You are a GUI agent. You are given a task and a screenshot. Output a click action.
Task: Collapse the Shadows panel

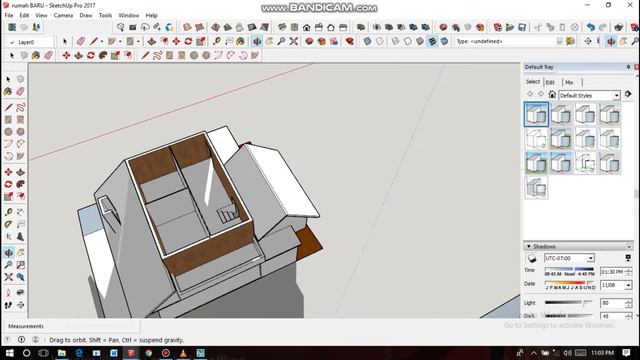(529, 247)
